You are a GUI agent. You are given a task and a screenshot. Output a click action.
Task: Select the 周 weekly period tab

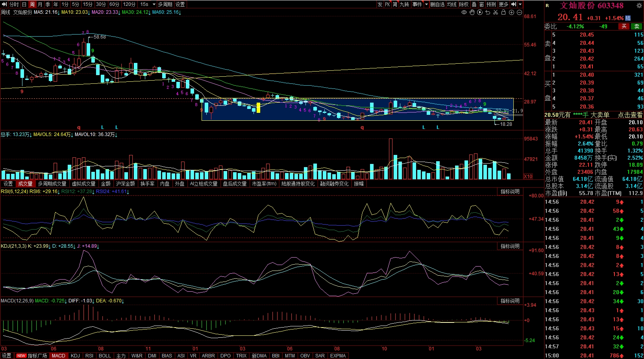pos(32,4)
